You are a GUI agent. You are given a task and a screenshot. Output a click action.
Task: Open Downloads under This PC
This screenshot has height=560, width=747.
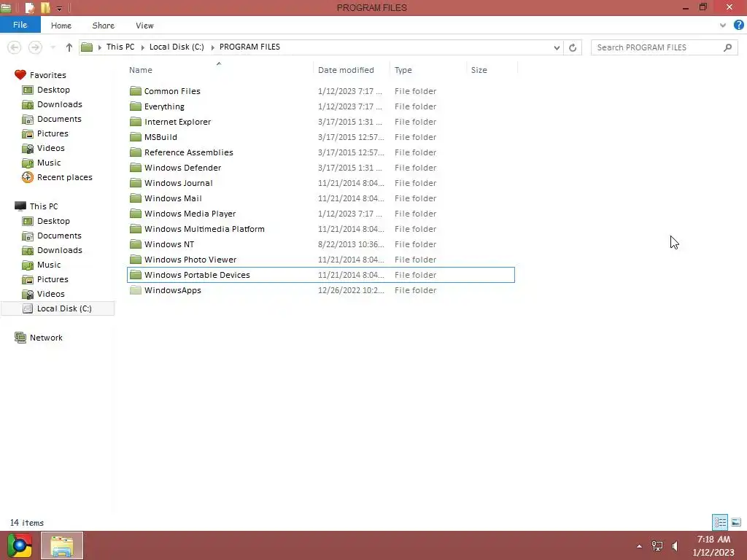tap(60, 250)
